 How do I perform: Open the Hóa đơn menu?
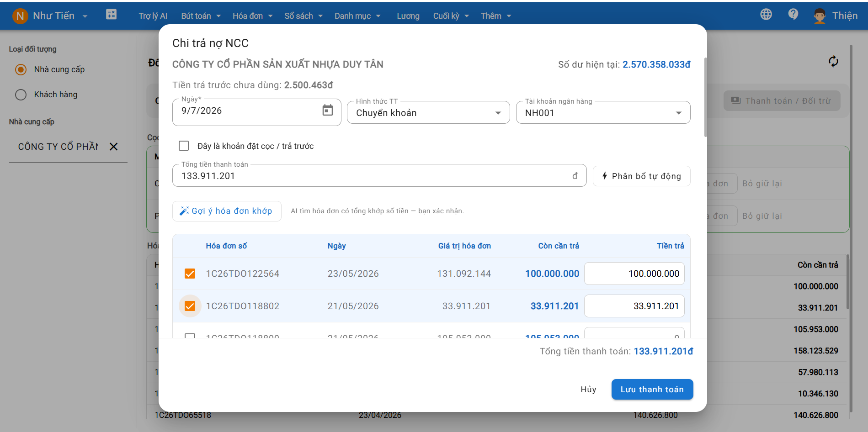pos(252,16)
